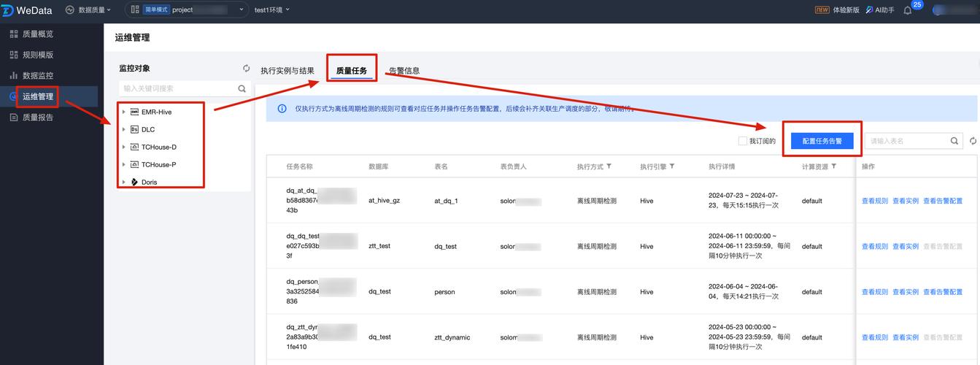Viewport: 980px width, 365px height.
Task: Select the EMR-Hive data source
Action: (x=156, y=112)
